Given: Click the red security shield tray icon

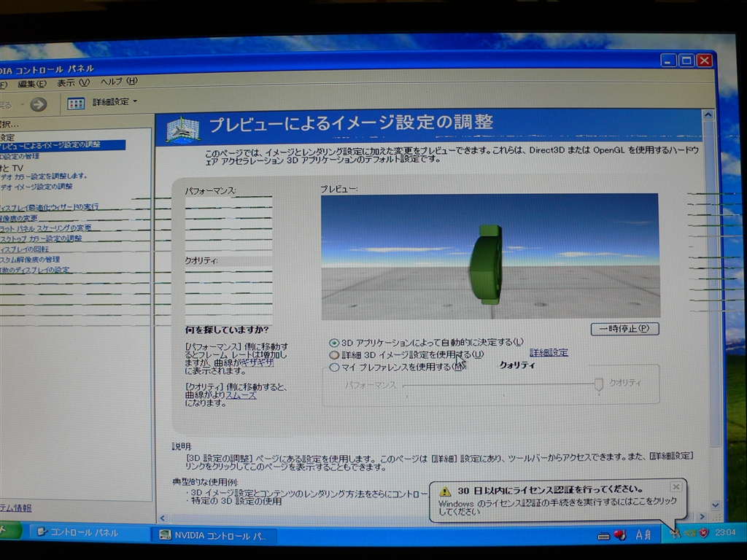Looking at the screenshot, I should click(x=704, y=532).
